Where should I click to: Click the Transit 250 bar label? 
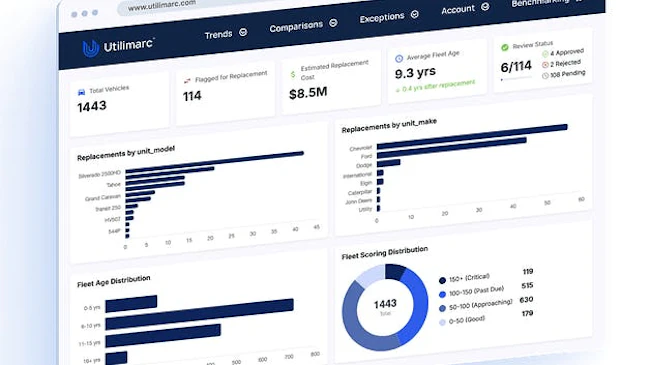[x=108, y=208]
